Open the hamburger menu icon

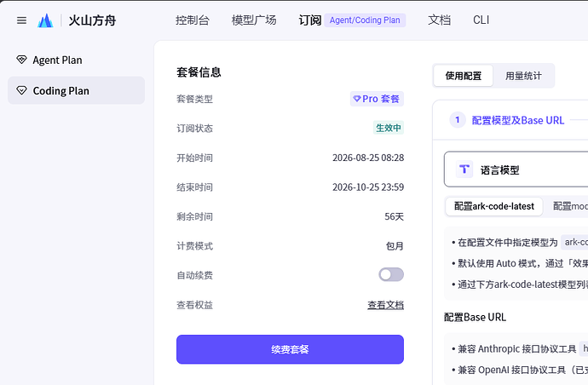point(22,20)
